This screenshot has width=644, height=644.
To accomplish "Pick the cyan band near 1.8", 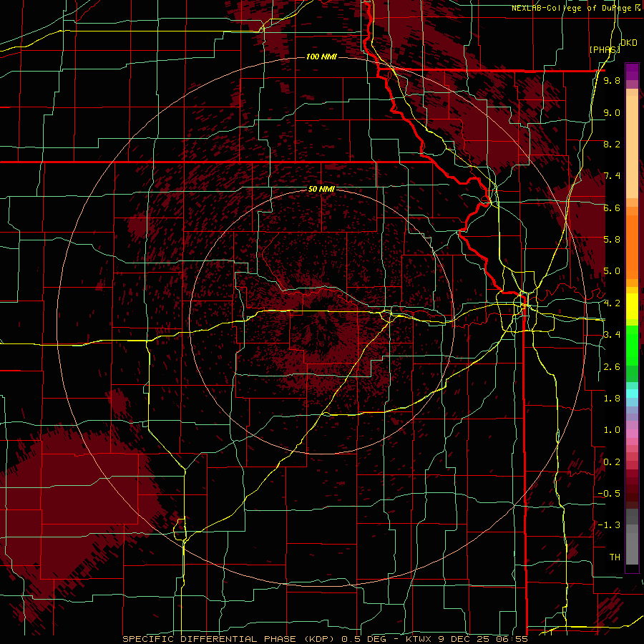I will (632, 394).
